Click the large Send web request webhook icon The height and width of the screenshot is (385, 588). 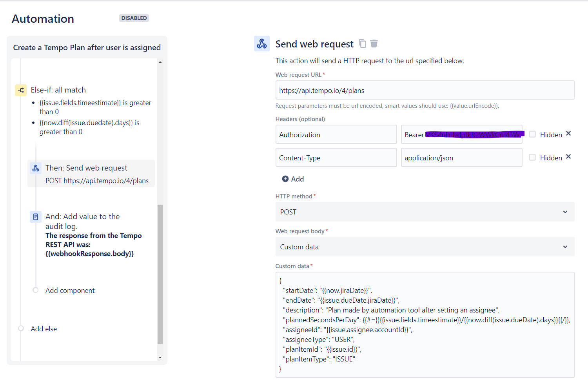point(262,44)
